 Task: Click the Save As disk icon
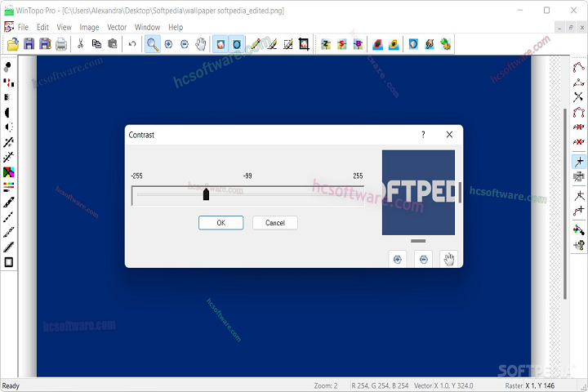(x=45, y=44)
